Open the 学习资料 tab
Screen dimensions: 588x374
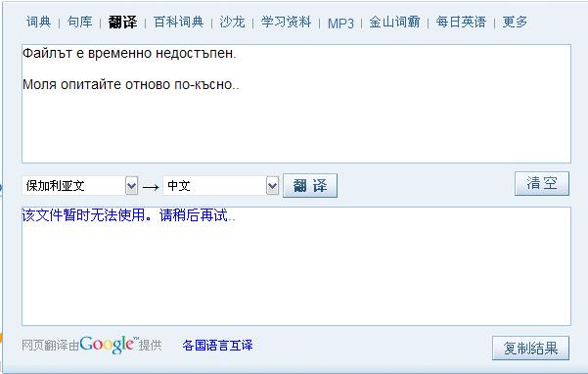pos(286,23)
